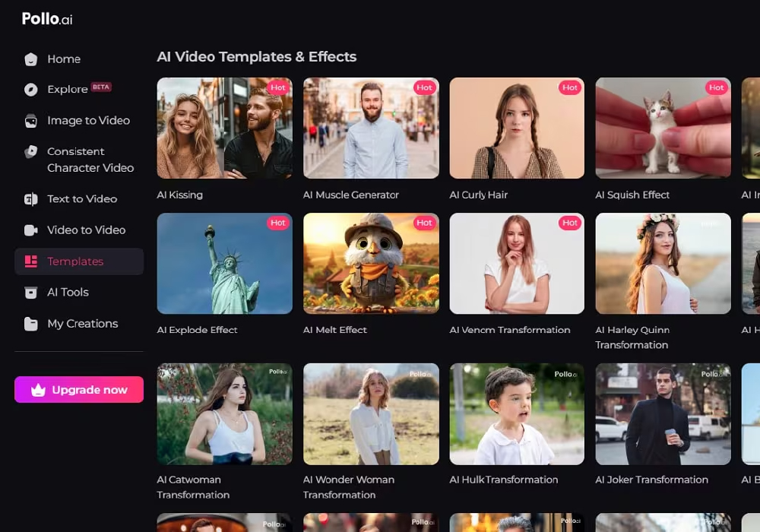This screenshot has width=760, height=532.
Task: Click the AI Tools icon
Action: pos(30,293)
